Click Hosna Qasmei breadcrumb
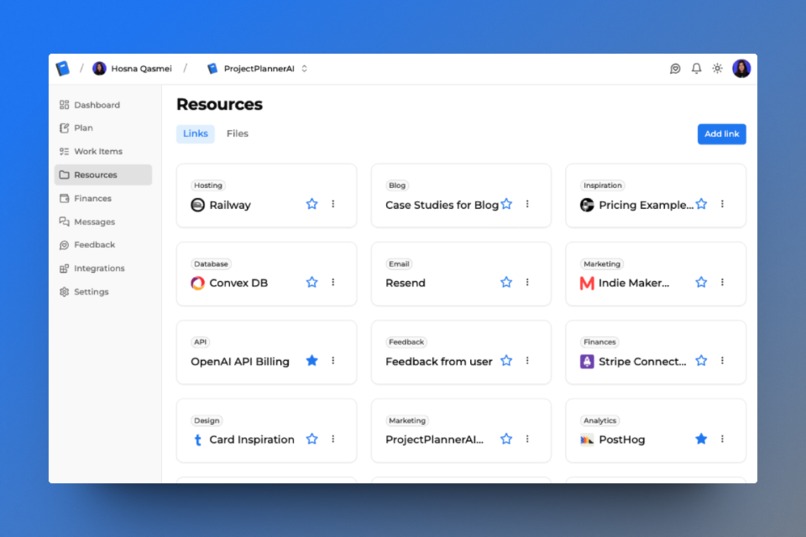 132,68
